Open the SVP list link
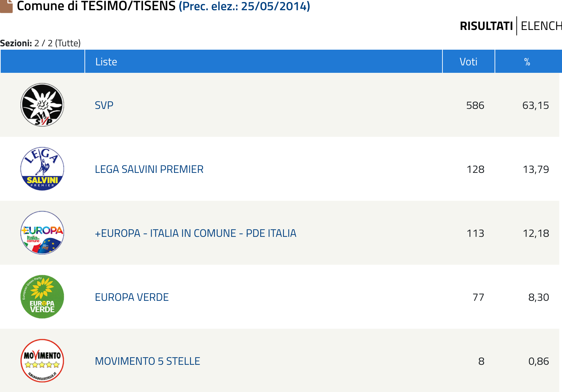Image resolution: width=562 pixels, height=392 pixels. pyautogui.click(x=104, y=105)
